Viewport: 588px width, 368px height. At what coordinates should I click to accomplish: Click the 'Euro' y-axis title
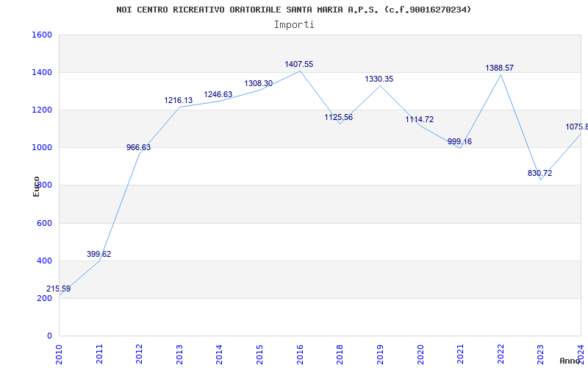[36, 186]
